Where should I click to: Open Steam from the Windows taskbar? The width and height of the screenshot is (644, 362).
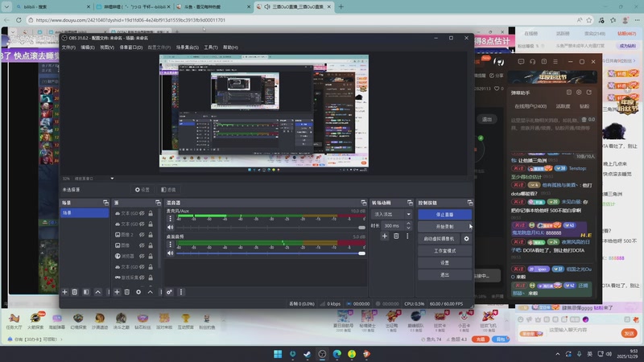point(308,354)
